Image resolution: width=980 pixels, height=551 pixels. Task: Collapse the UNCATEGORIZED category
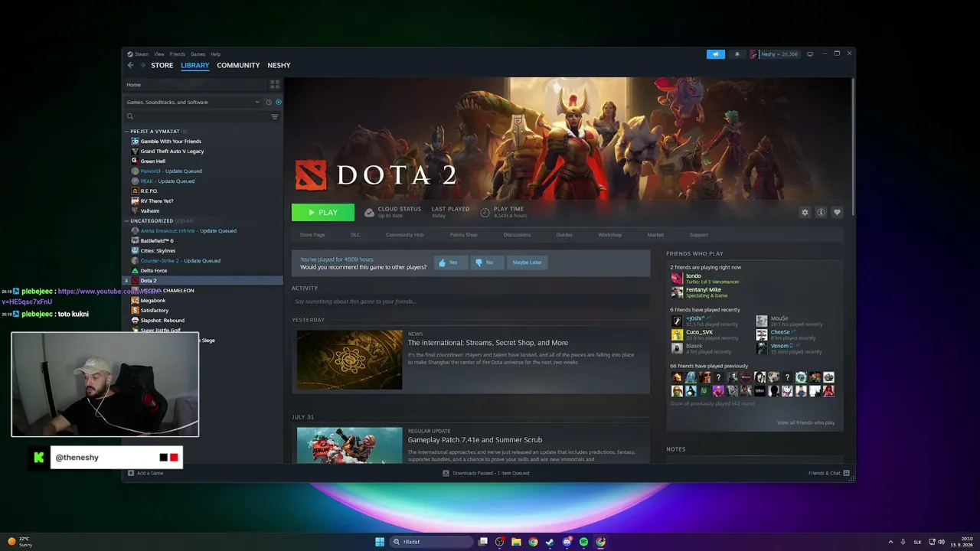127,221
